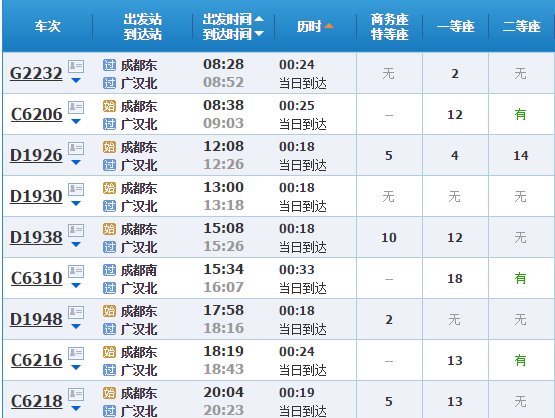Select the ID card icon next to D1938
The width and height of the screenshot is (555, 418).
(76, 230)
